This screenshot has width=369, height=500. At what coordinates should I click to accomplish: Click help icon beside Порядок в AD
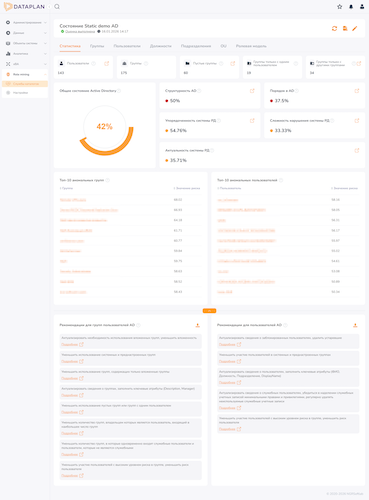pos(297,91)
